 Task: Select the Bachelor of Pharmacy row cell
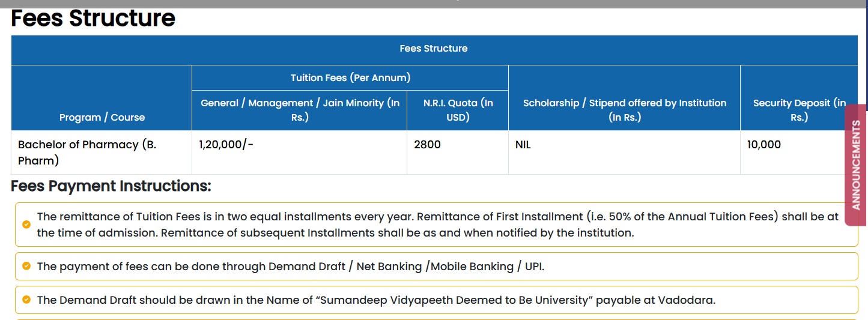click(x=87, y=152)
